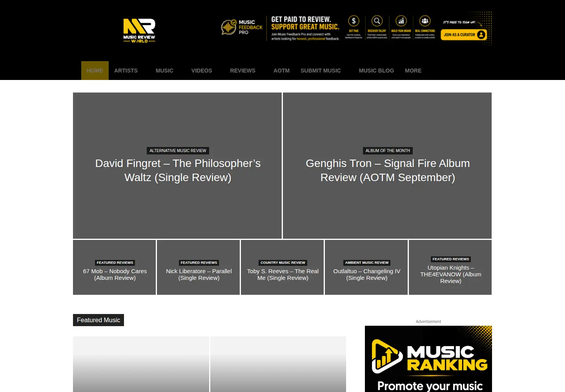Click the Country Music Review category tag
Screen dimensions: 565x392
coord(283,263)
